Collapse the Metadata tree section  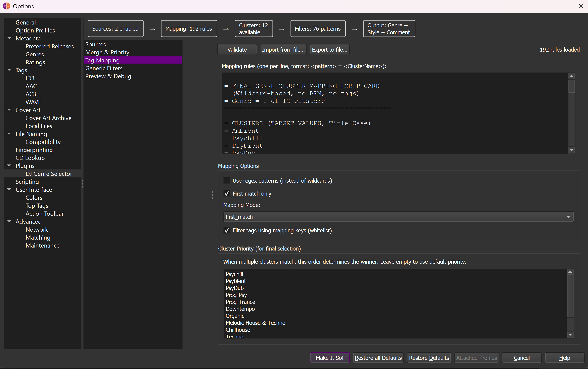[x=10, y=38]
